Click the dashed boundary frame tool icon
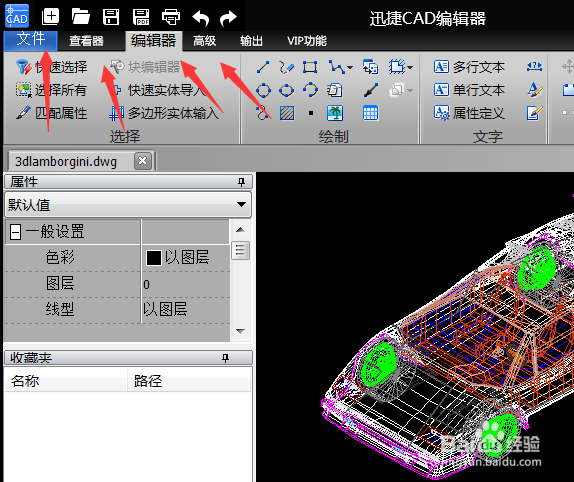The width and height of the screenshot is (574, 482). point(397,67)
